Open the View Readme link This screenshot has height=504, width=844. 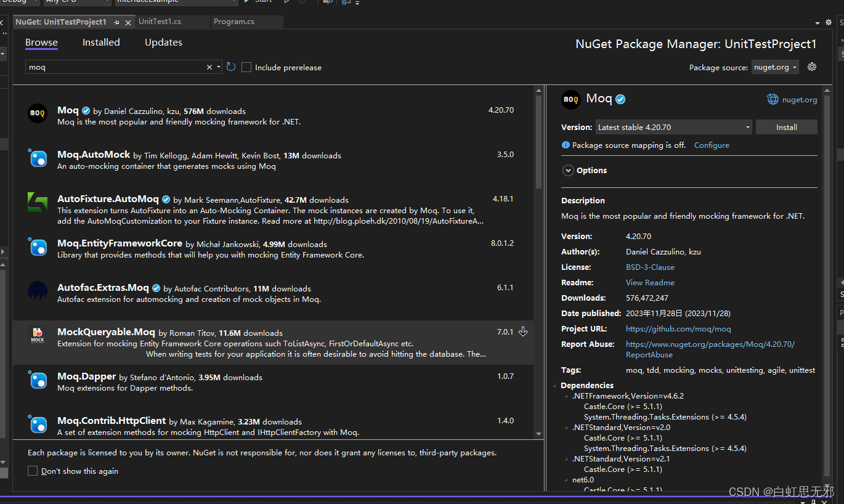click(x=650, y=283)
